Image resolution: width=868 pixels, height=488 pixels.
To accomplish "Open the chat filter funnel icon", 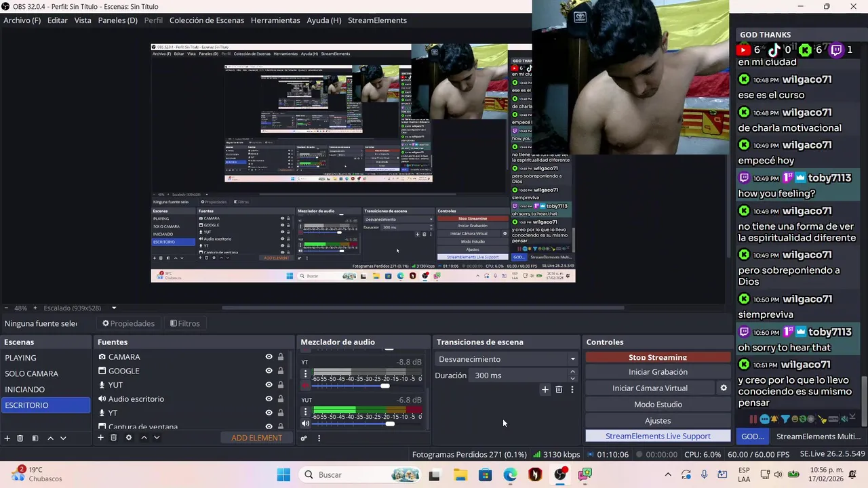I will (785, 420).
